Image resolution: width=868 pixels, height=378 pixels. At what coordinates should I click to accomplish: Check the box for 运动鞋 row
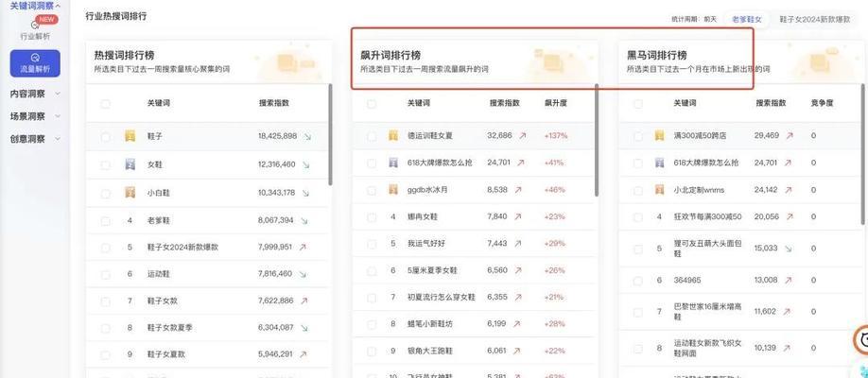click(x=105, y=274)
